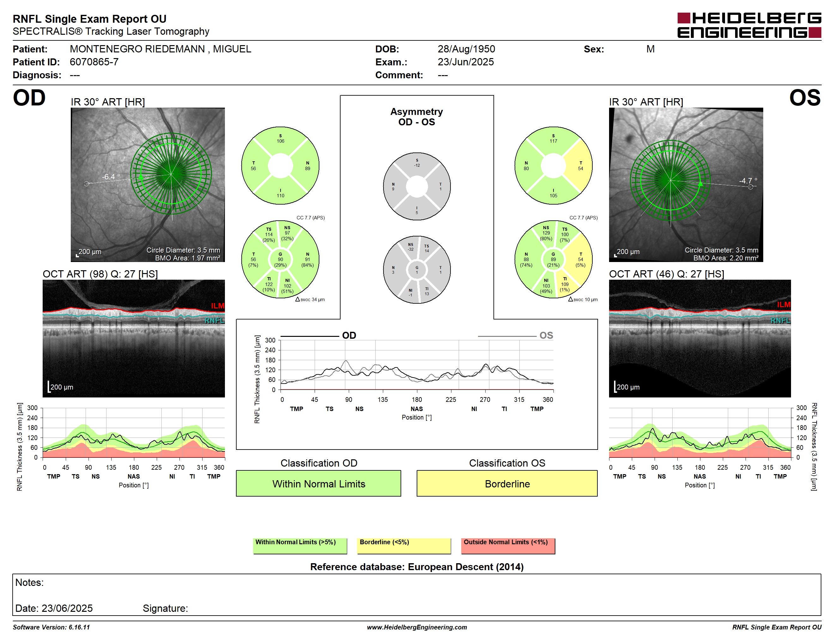Open the OS OCT ART (46) B-scan
The image size is (834, 644).
[x=700, y=338]
